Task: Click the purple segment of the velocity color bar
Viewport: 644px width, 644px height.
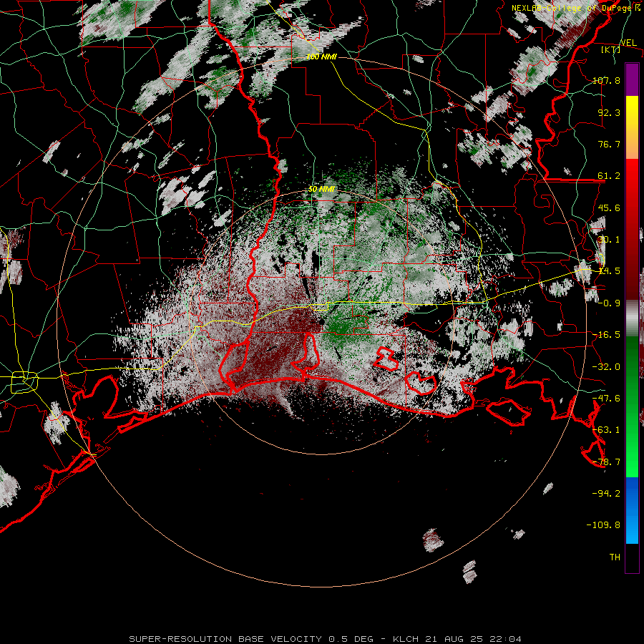Action: coord(632,79)
